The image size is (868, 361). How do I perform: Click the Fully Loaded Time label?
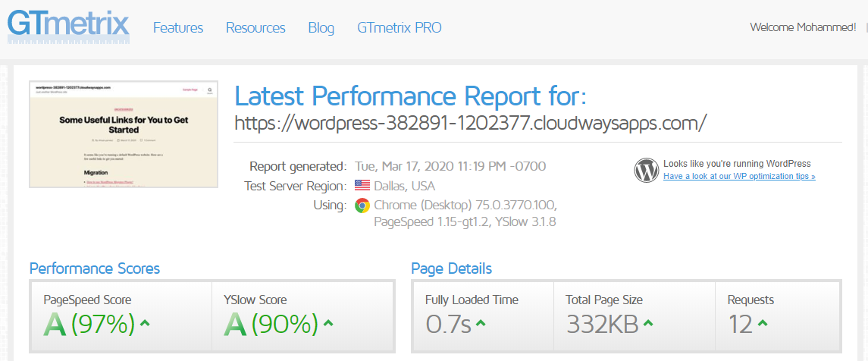tap(472, 300)
